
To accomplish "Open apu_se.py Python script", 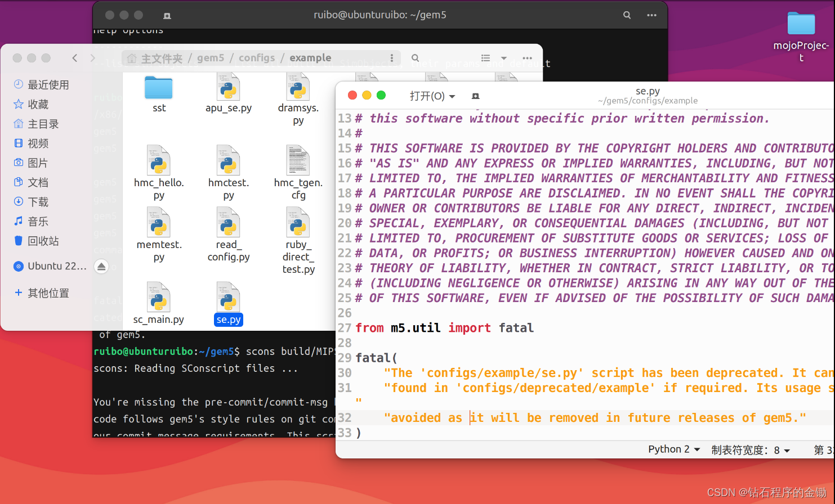I will (x=229, y=90).
